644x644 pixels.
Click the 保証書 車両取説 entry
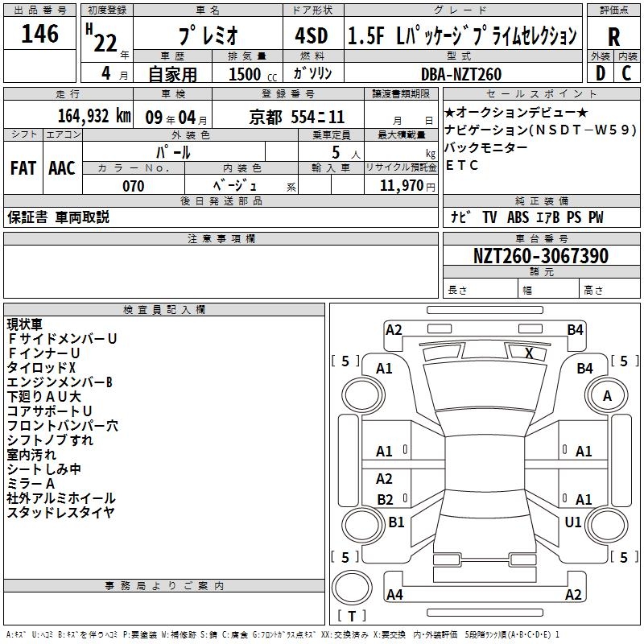[58, 217]
